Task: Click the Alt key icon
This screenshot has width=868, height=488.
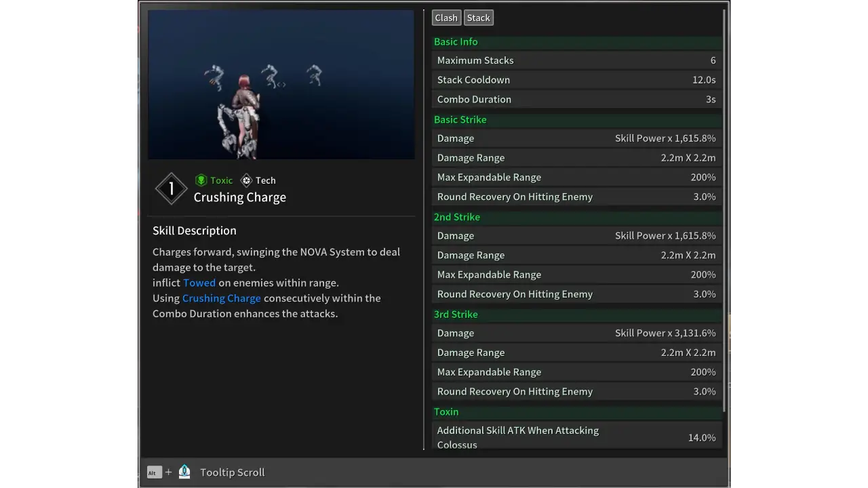Action: [x=154, y=472]
